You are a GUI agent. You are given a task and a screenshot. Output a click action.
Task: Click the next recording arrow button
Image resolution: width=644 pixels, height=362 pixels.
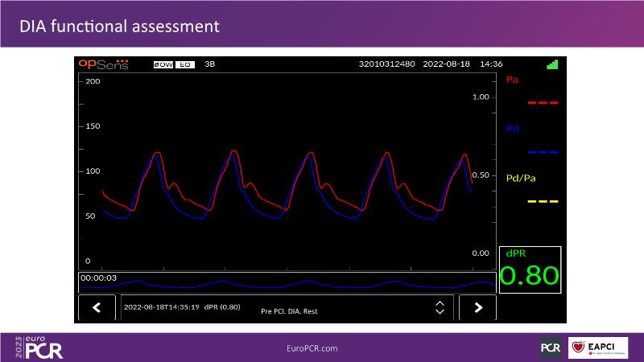click(x=477, y=307)
